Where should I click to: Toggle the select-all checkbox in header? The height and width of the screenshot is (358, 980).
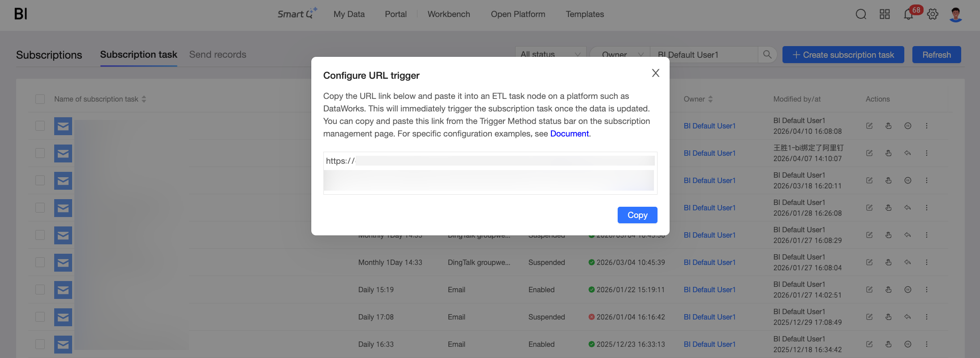click(x=40, y=99)
